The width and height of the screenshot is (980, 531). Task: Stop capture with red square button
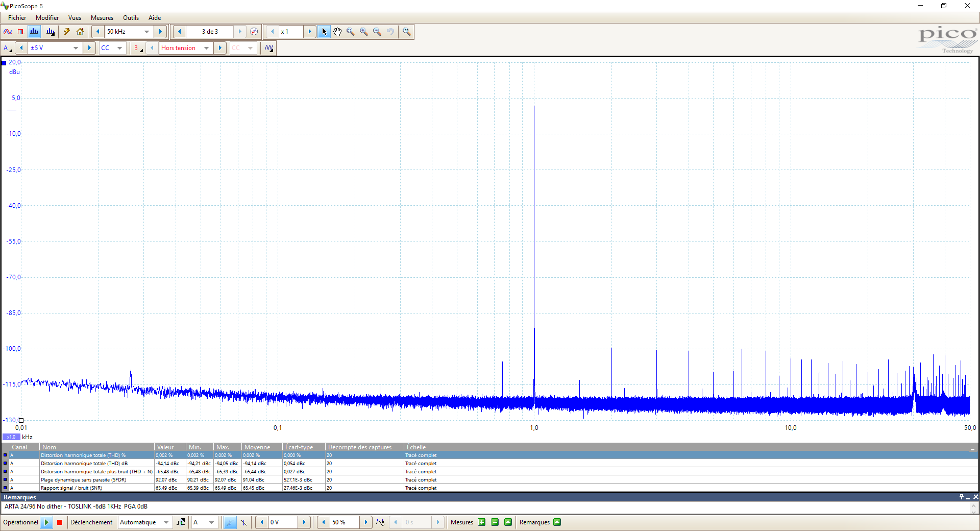pyautogui.click(x=60, y=522)
